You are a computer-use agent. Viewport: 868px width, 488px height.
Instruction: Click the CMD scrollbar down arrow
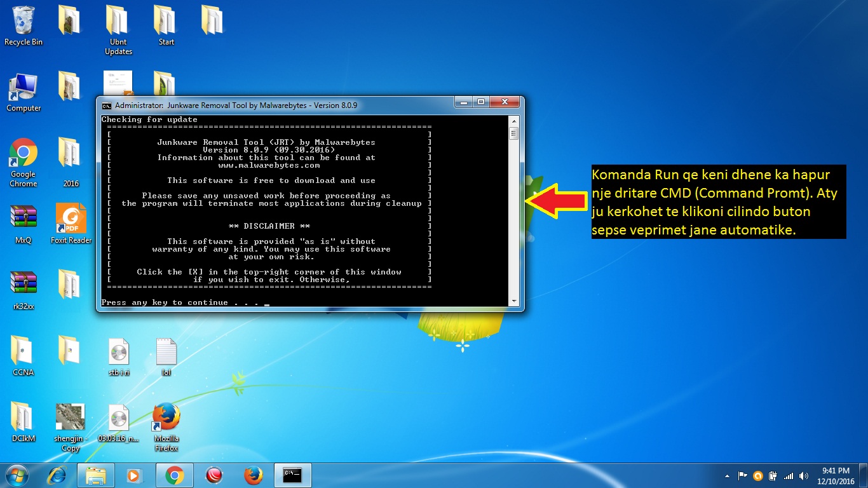point(513,301)
